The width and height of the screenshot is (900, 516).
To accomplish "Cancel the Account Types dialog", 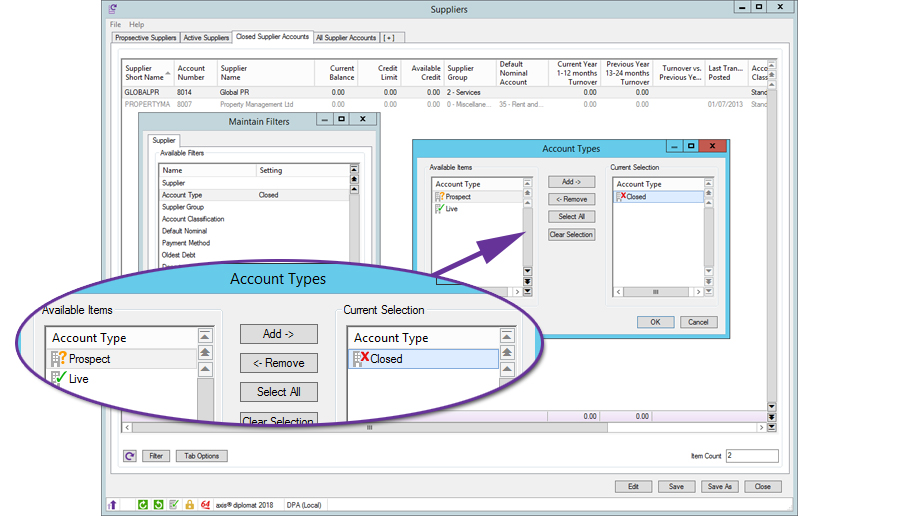I will [x=698, y=322].
